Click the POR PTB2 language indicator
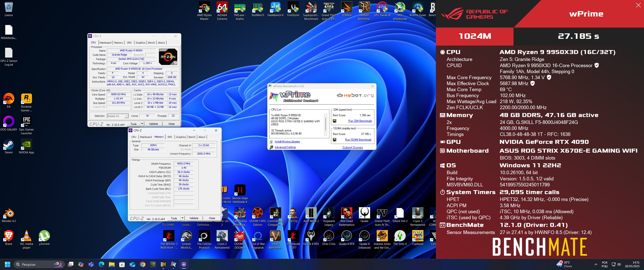This screenshot has height=270, width=644. (x=604, y=264)
